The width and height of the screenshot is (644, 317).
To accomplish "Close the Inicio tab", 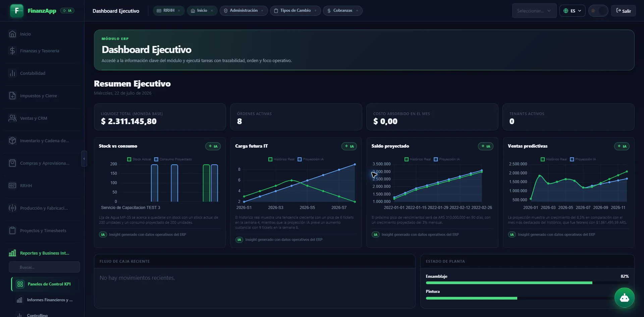I will coord(212,11).
